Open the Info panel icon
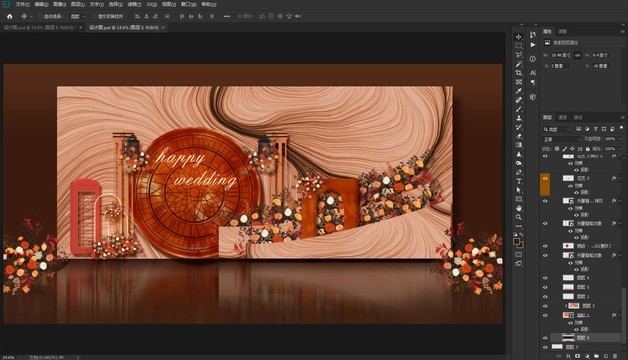Image resolution: width=628 pixels, height=360 pixels. coord(533,59)
